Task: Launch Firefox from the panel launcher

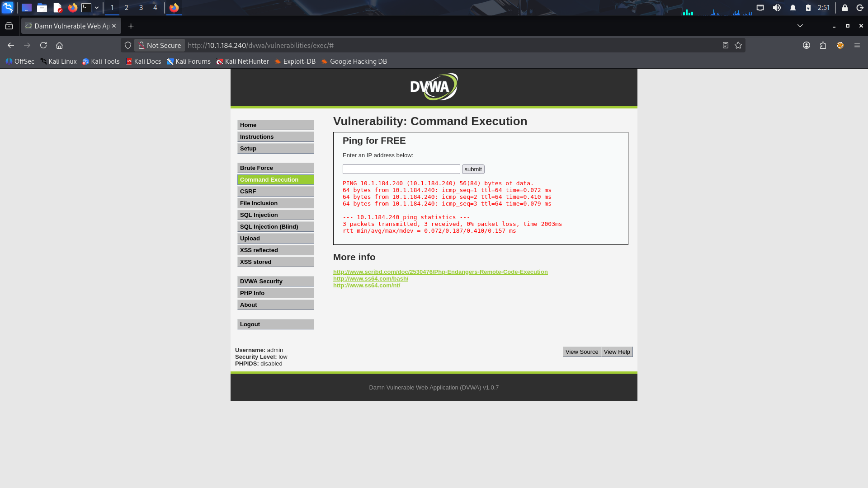Action: click(x=73, y=8)
